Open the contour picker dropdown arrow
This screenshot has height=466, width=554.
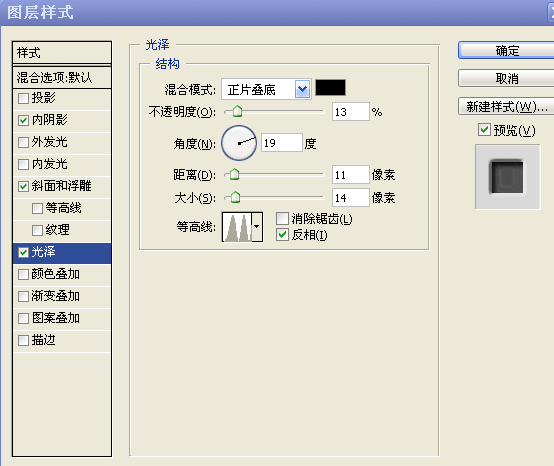pos(257,227)
